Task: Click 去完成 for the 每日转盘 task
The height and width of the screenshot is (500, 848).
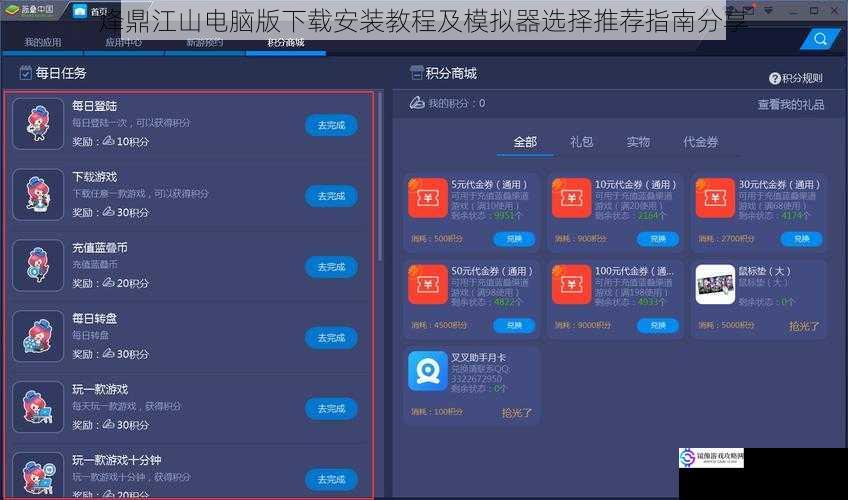Action: [x=331, y=338]
